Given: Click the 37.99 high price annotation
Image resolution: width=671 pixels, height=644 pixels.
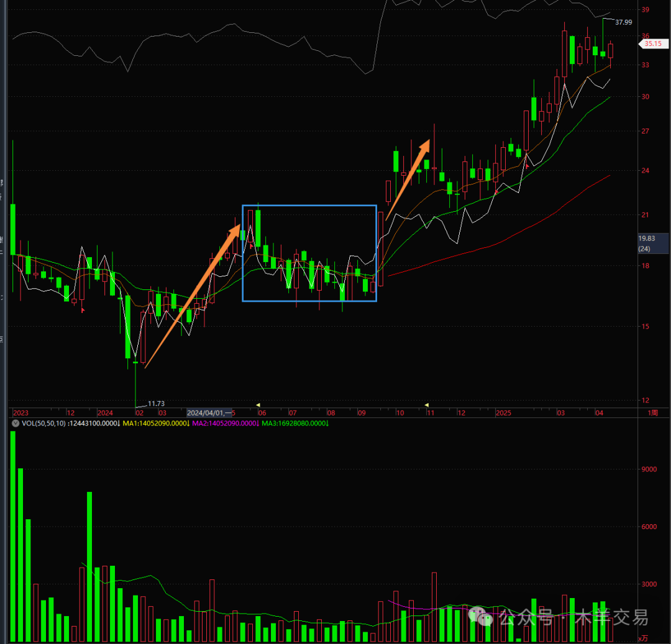Looking at the screenshot, I should (624, 22).
